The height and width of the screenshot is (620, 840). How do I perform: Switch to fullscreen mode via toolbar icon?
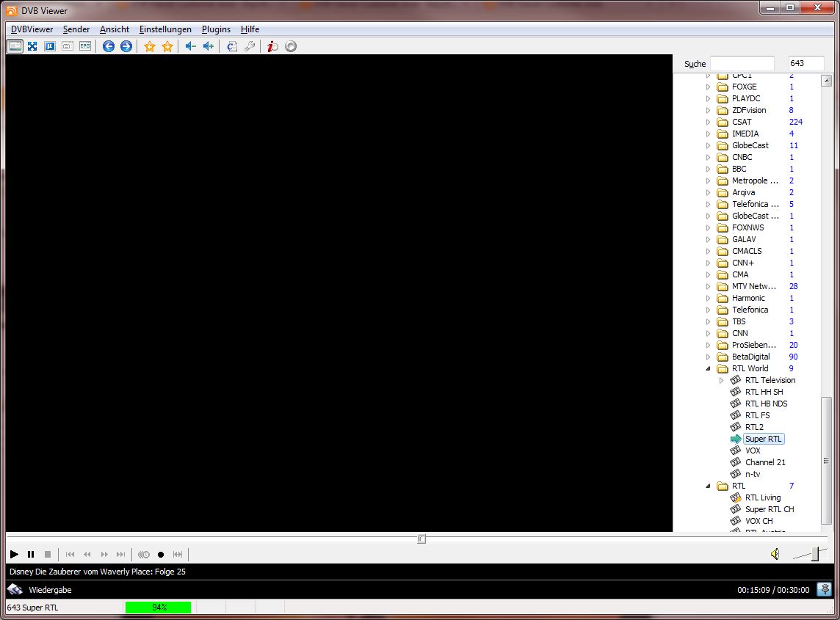pyautogui.click(x=33, y=46)
